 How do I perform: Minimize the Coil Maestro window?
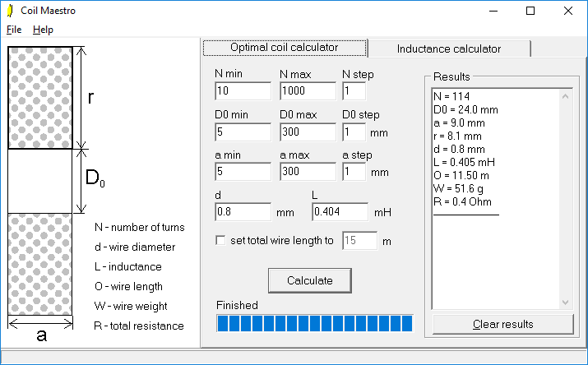pyautogui.click(x=493, y=11)
